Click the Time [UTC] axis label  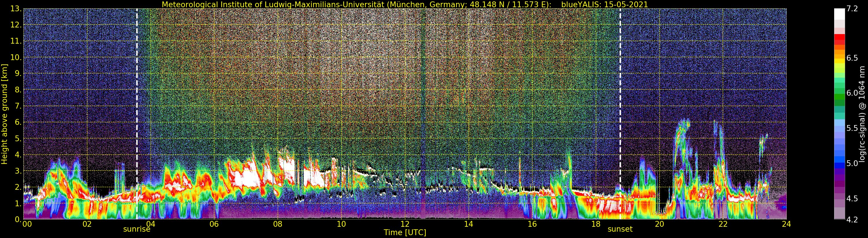tap(405, 233)
